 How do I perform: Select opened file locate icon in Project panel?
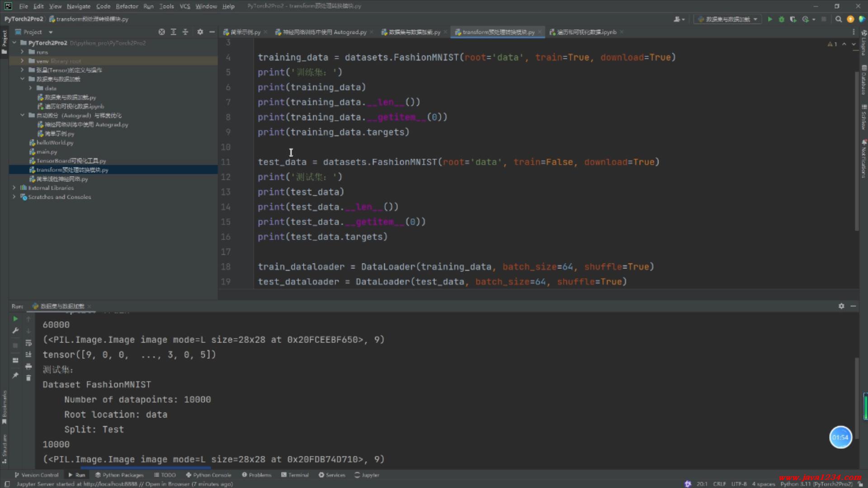pyautogui.click(x=161, y=32)
